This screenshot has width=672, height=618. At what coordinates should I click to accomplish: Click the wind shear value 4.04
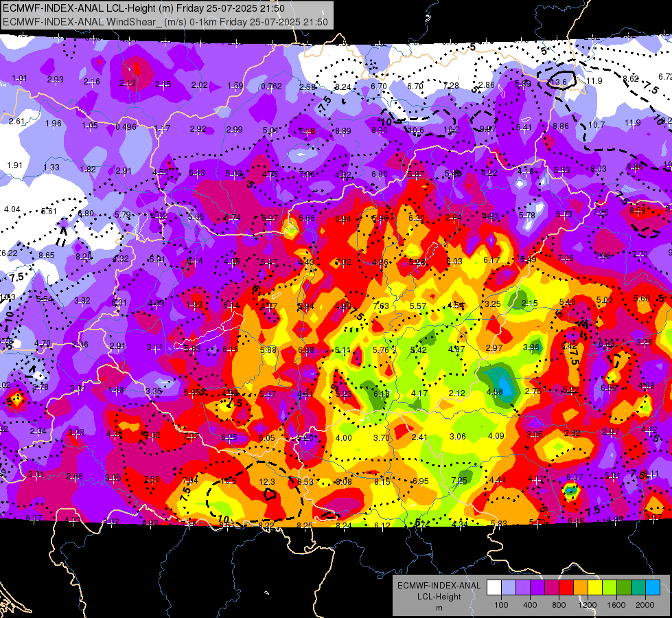pos(12,209)
